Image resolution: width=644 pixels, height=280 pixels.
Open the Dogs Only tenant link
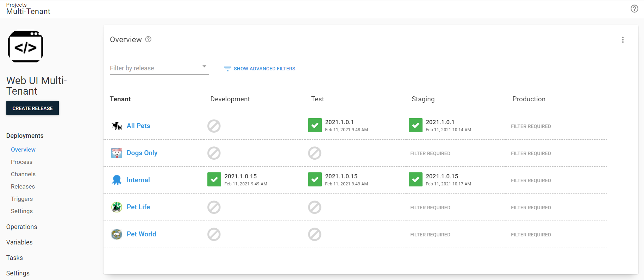click(x=142, y=153)
